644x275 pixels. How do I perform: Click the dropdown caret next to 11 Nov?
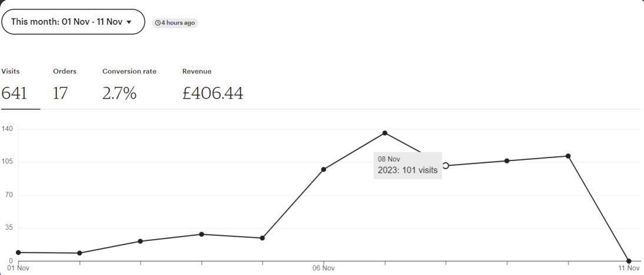[x=129, y=22]
